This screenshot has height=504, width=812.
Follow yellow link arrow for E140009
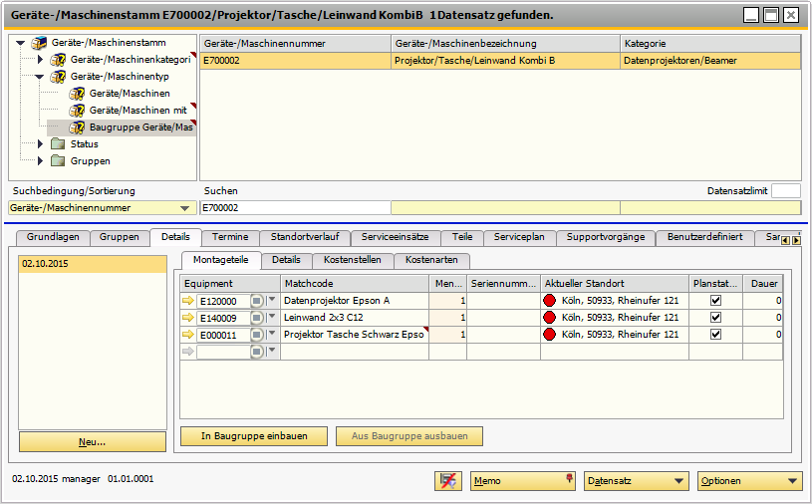(x=188, y=318)
